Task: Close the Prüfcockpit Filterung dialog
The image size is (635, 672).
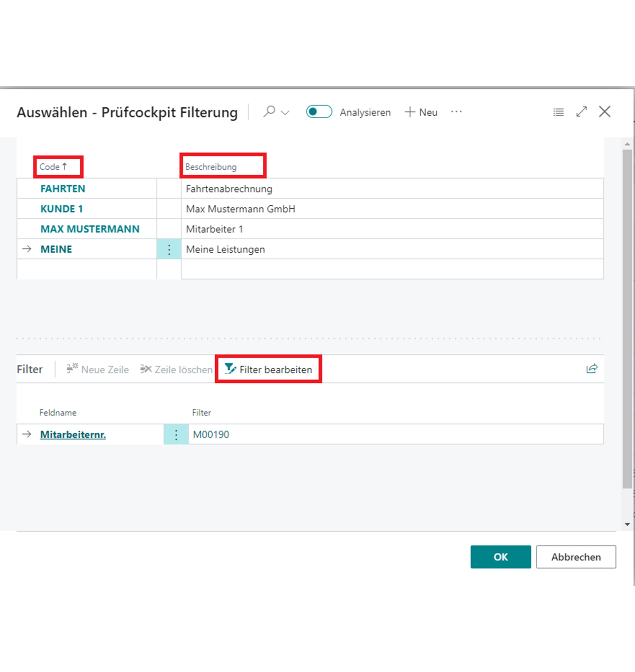Action: coord(604,111)
